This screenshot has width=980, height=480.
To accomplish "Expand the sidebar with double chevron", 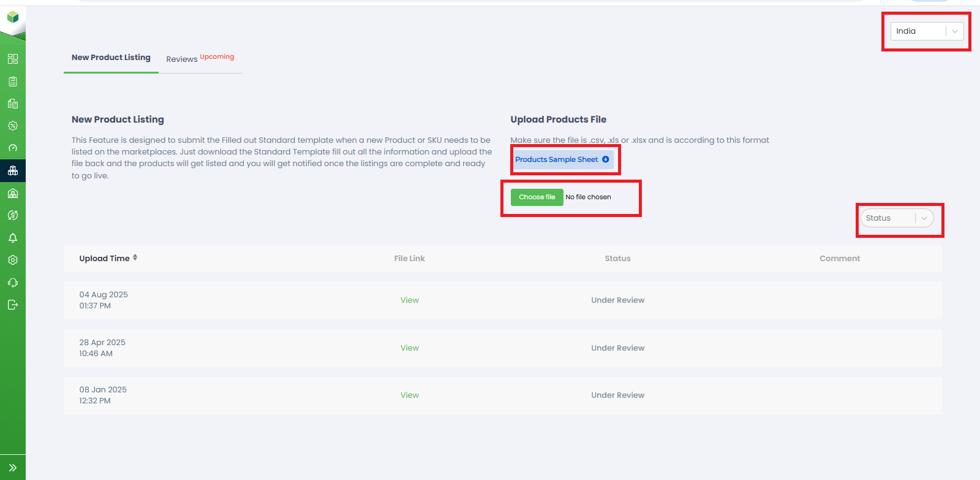I will point(12,468).
